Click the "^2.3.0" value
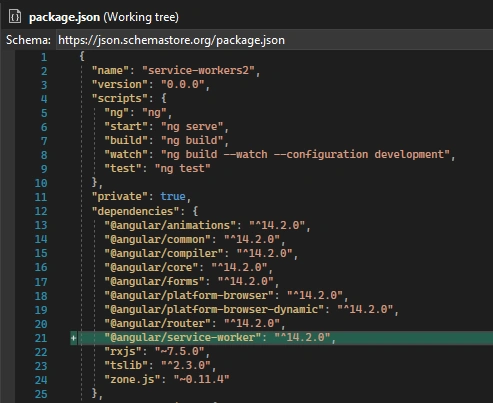The height and width of the screenshot is (403, 493). coord(186,365)
